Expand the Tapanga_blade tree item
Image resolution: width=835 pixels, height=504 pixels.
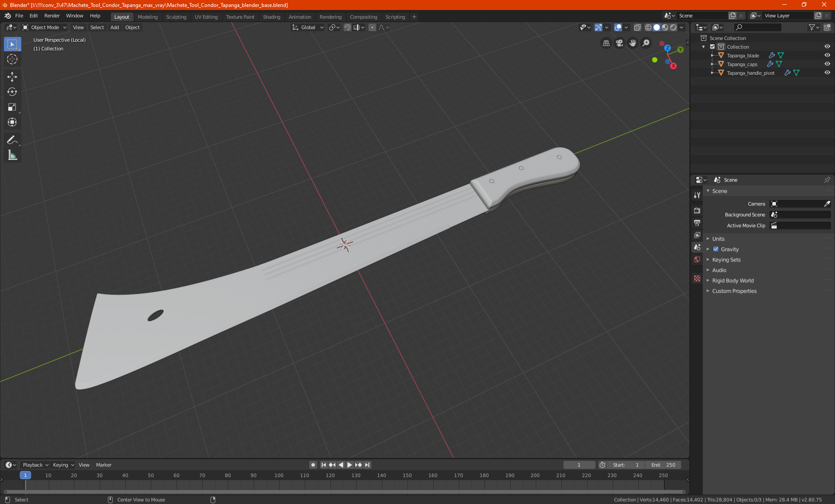712,55
